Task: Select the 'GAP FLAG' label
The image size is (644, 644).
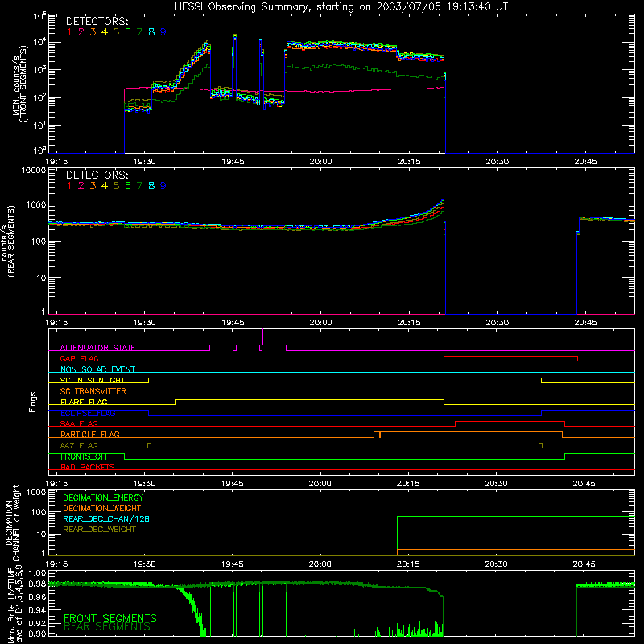Action: 79,358
